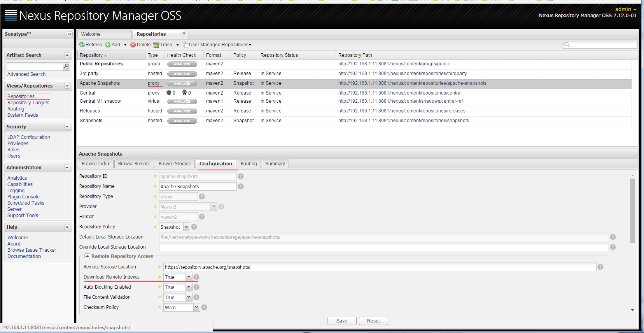The width and height of the screenshot is (644, 333).
Task: Click the Repository Name input field
Action: [x=198, y=187]
